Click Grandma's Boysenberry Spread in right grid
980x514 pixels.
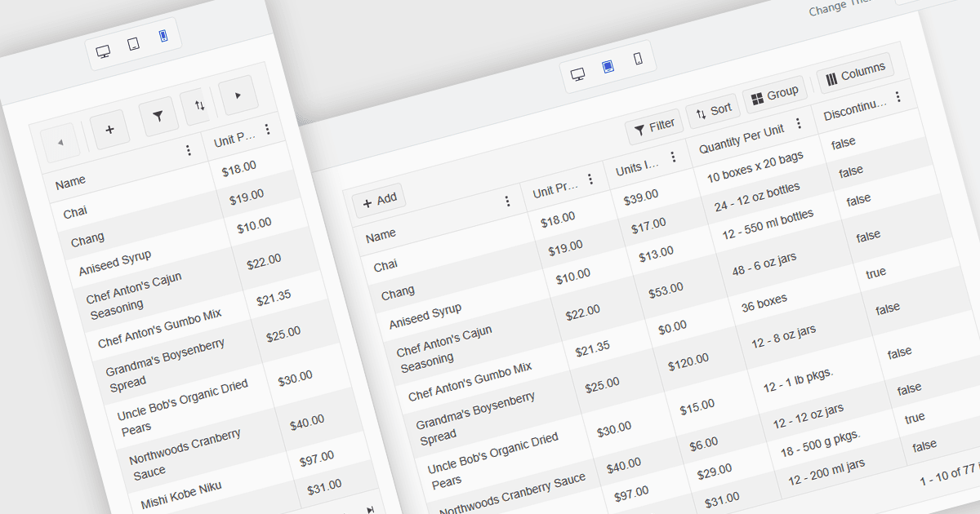click(476, 419)
